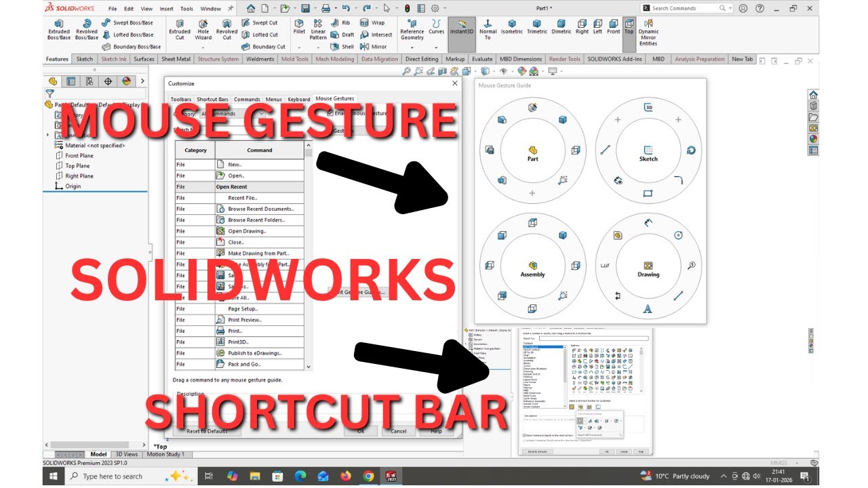Switch to Front view orientation
The image size is (868, 488).
point(613,27)
